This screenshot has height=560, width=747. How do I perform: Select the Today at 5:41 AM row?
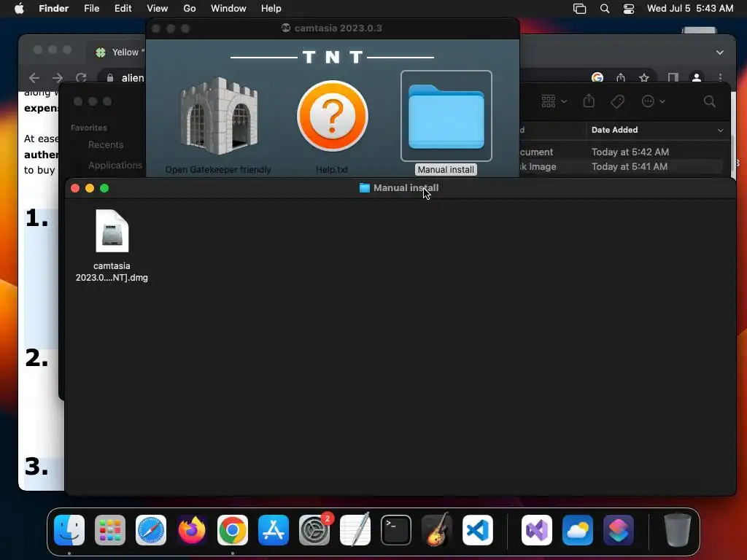point(624,167)
